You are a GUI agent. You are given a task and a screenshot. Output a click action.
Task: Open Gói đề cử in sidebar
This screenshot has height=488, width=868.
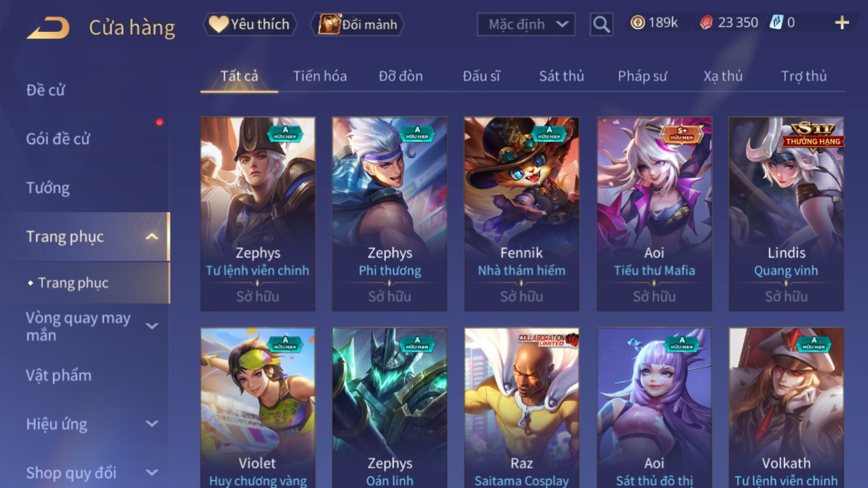click(x=57, y=139)
